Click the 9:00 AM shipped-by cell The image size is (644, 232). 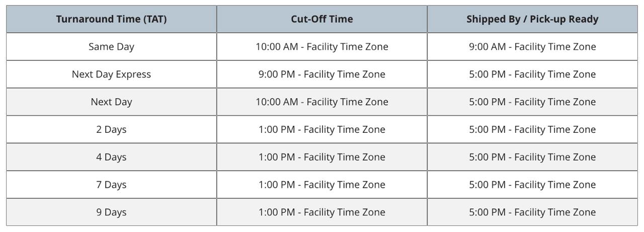pyautogui.click(x=532, y=47)
